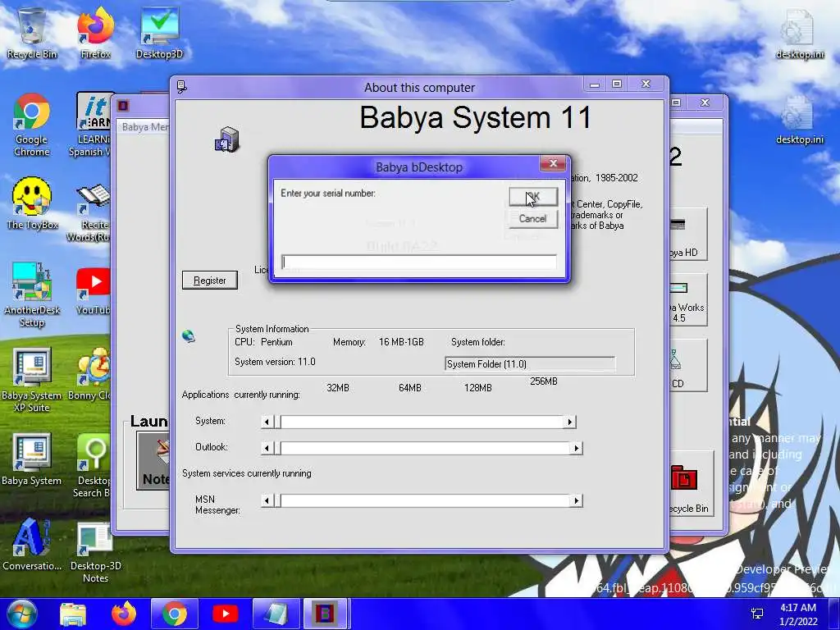
Task: Click the CD button in background window
Action: (x=688, y=365)
